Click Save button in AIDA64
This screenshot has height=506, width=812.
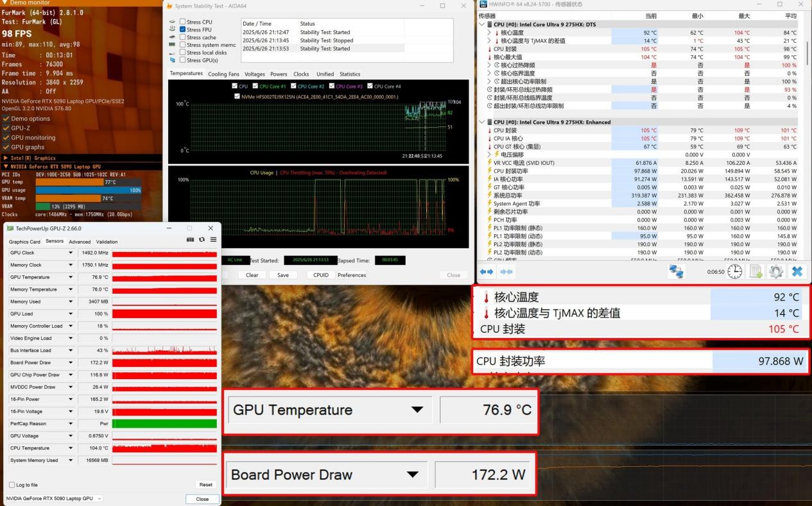pos(283,275)
